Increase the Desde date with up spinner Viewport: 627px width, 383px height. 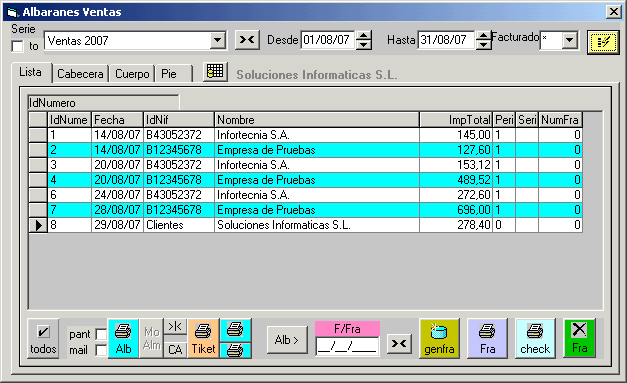tap(363, 36)
